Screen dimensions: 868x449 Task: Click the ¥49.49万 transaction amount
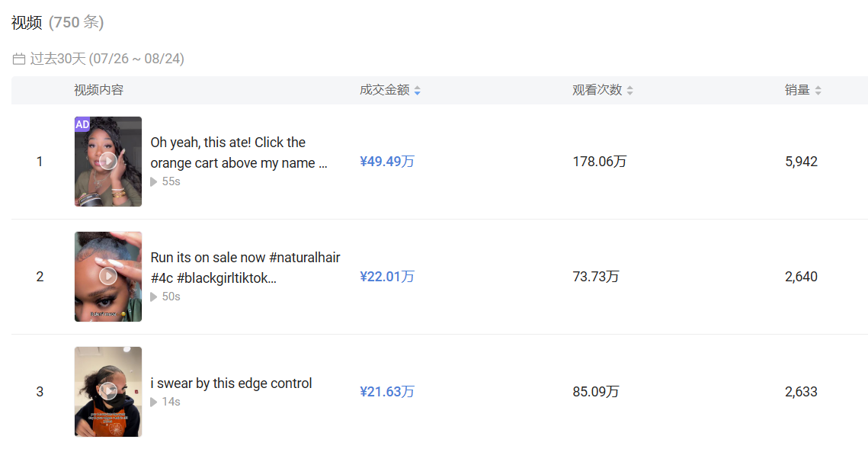(x=387, y=162)
